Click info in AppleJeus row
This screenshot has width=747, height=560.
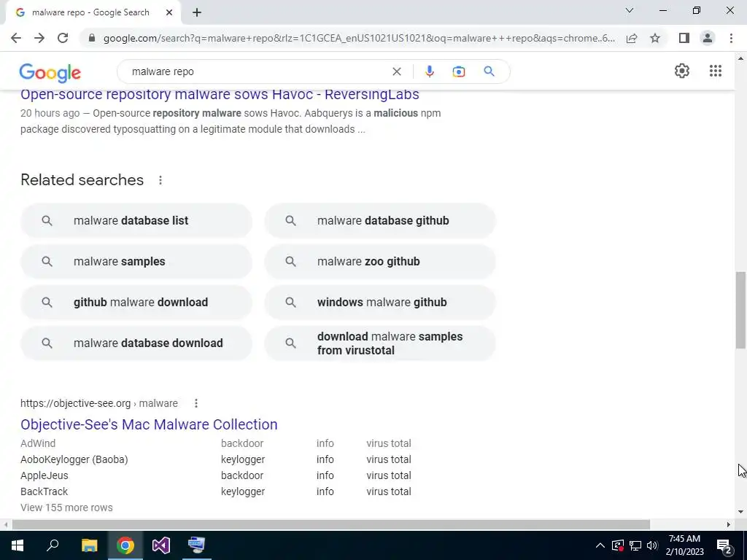[325, 475]
